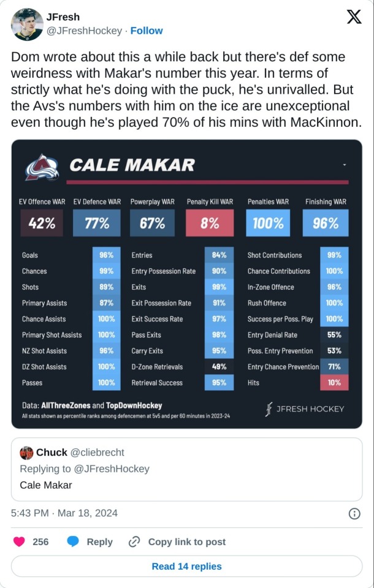Click the red Penalty Kill WAR 8% box
This screenshot has height=588, width=374.
[210, 224]
